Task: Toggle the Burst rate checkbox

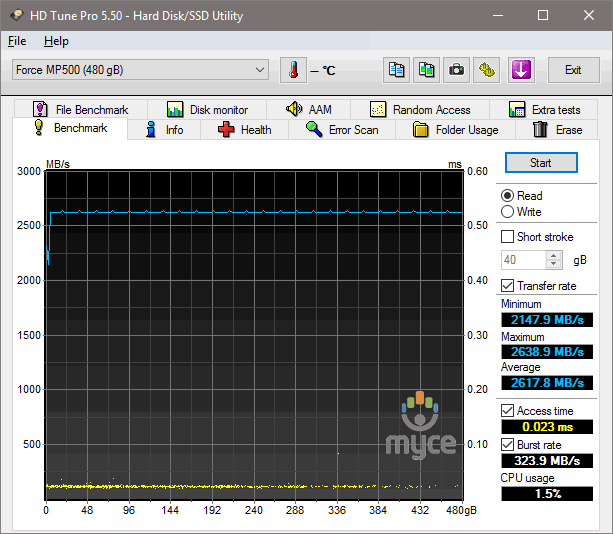Action: click(x=507, y=444)
